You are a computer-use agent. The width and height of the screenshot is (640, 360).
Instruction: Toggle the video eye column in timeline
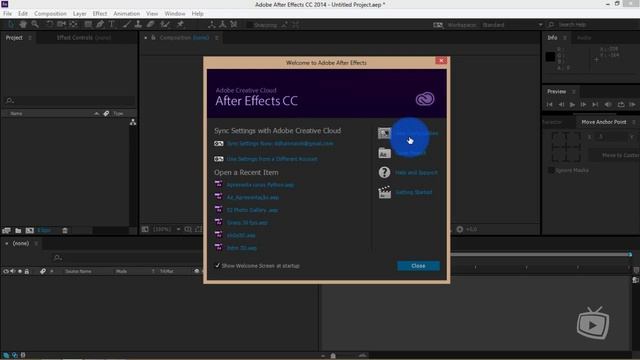(6, 271)
